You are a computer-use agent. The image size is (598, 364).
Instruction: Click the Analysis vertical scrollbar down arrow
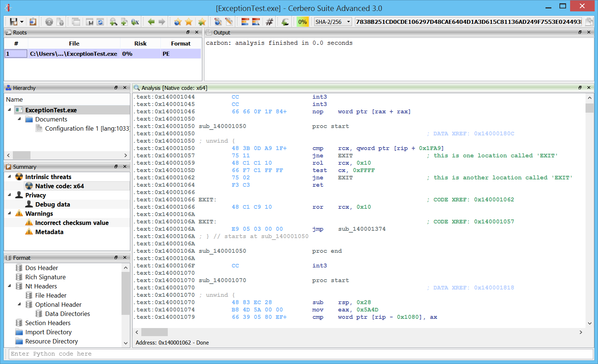pos(590,323)
